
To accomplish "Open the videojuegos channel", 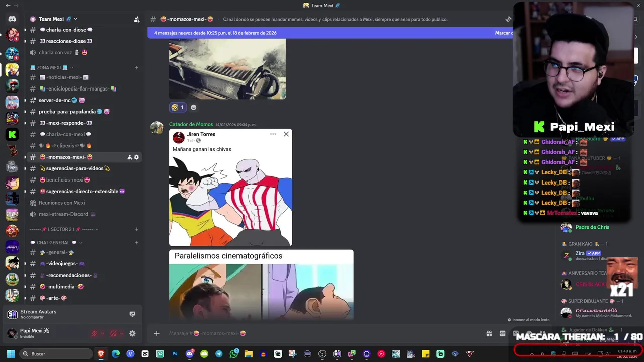I will (x=84, y=264).
